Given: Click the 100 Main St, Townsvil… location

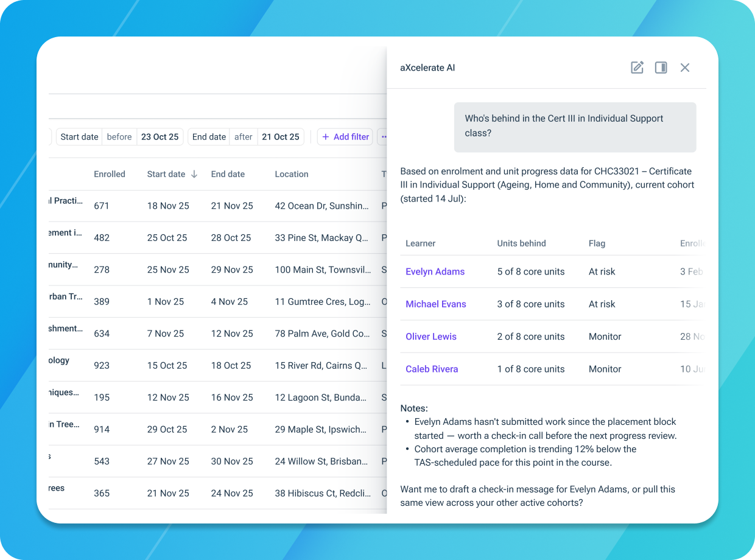Looking at the screenshot, I should (323, 270).
